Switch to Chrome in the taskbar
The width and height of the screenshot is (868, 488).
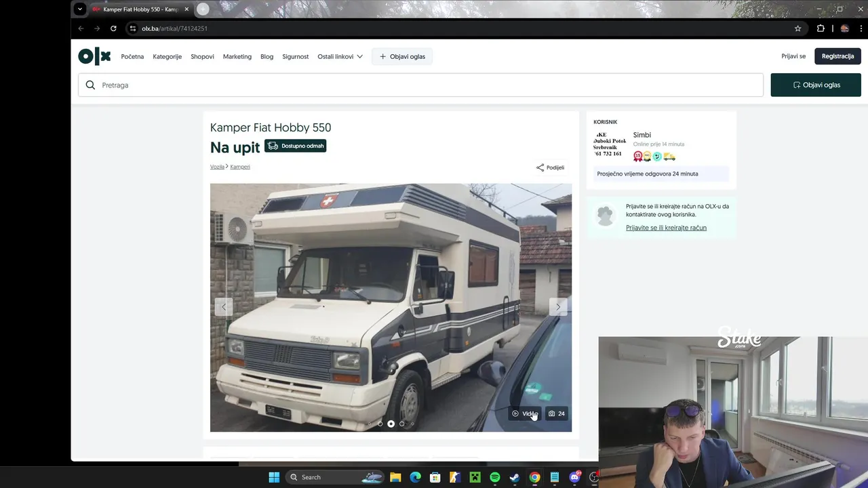(x=535, y=477)
